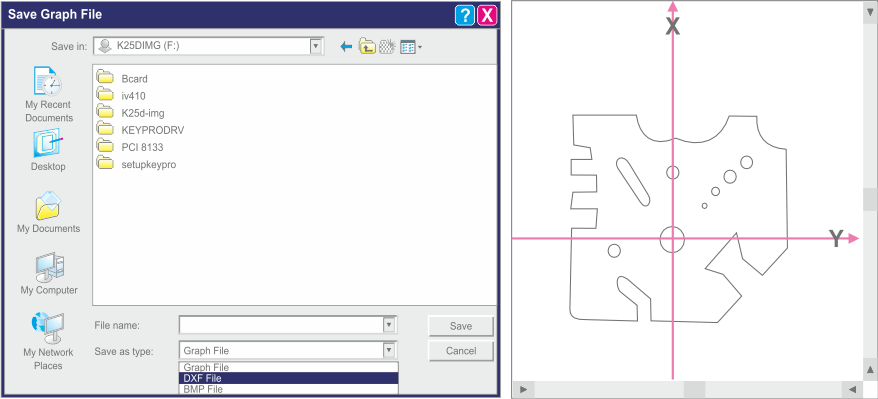Create a new folder
Image resolution: width=878 pixels, height=399 pixels.
(387, 46)
